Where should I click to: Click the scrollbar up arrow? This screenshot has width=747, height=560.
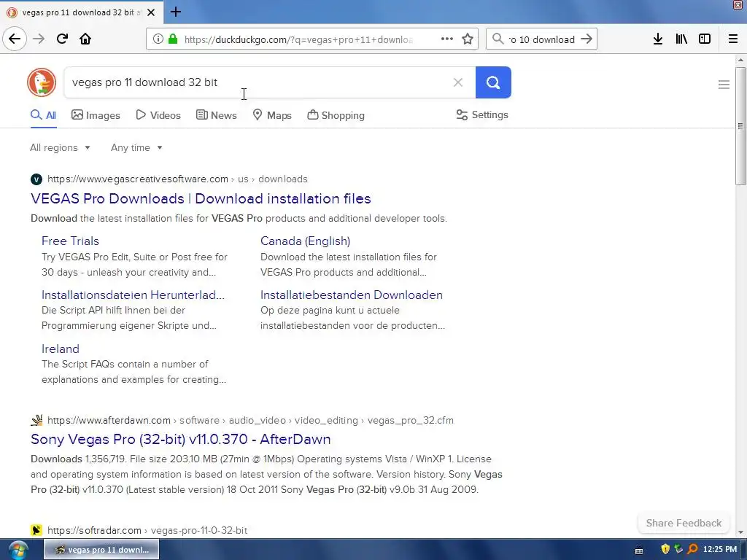pyautogui.click(x=740, y=60)
